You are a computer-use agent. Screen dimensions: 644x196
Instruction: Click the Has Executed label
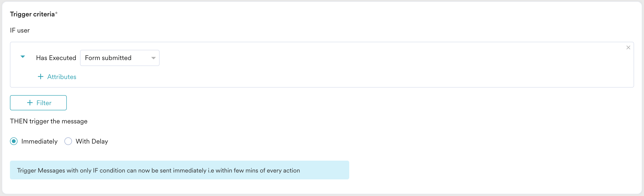pyautogui.click(x=56, y=58)
